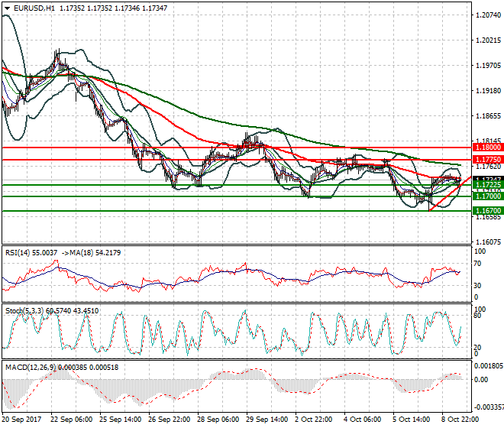Select the 28 Sep 06:00 time axis label

(218, 420)
